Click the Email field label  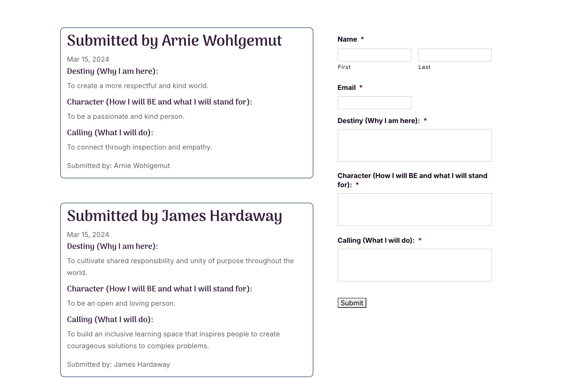click(x=347, y=88)
